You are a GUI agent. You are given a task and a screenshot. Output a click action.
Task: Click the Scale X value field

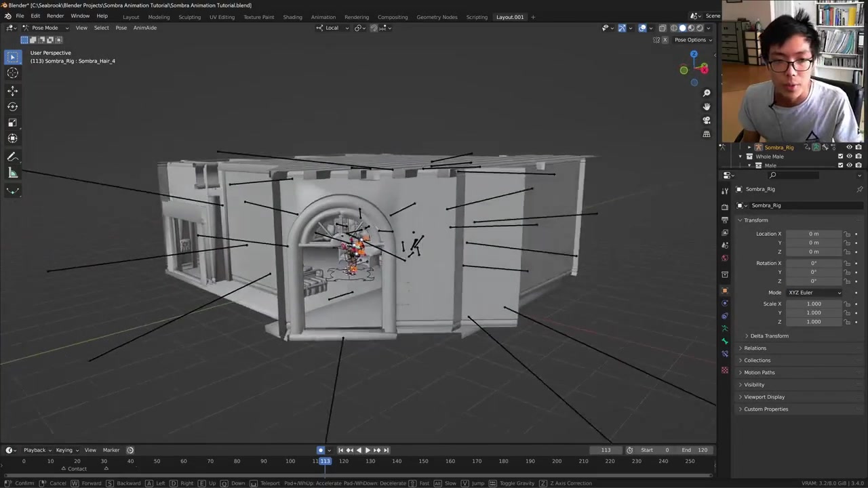coord(814,304)
